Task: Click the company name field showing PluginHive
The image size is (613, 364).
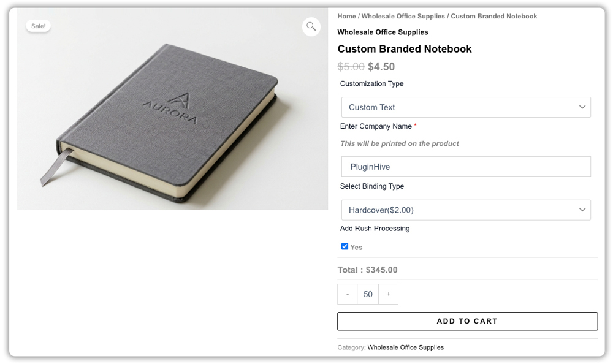Action: (466, 166)
